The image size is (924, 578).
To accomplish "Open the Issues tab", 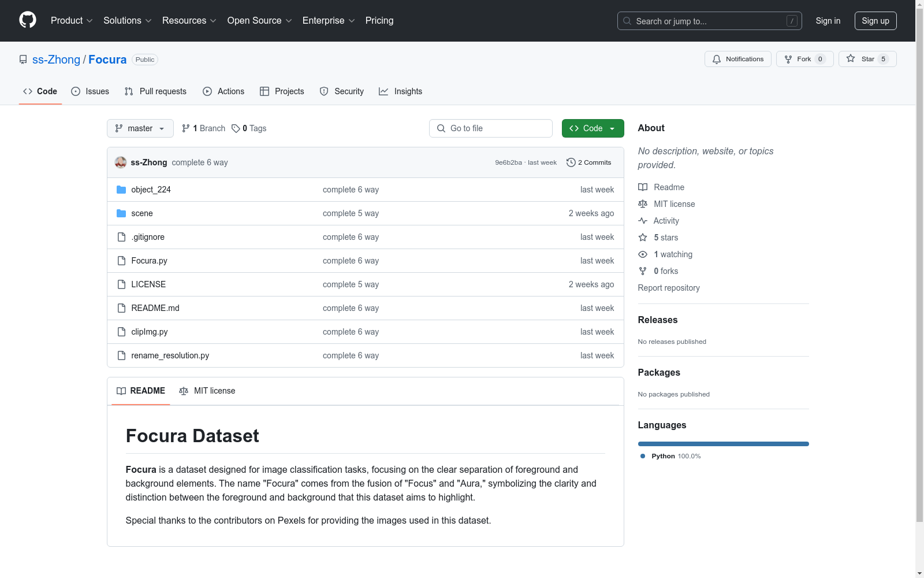I will coord(90,91).
